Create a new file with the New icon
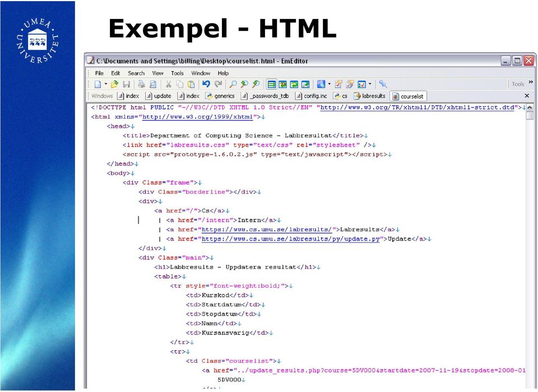This screenshot has width=538, height=392. pyautogui.click(x=98, y=85)
